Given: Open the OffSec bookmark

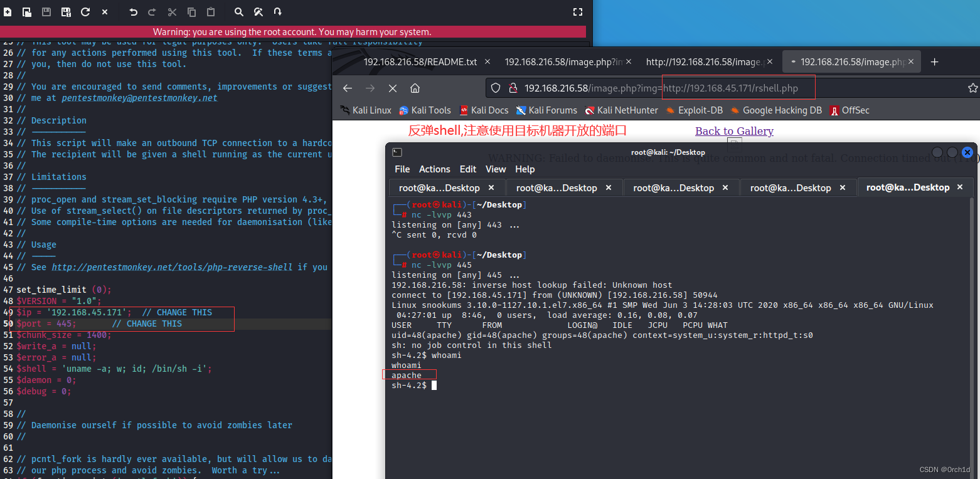Looking at the screenshot, I should [850, 110].
